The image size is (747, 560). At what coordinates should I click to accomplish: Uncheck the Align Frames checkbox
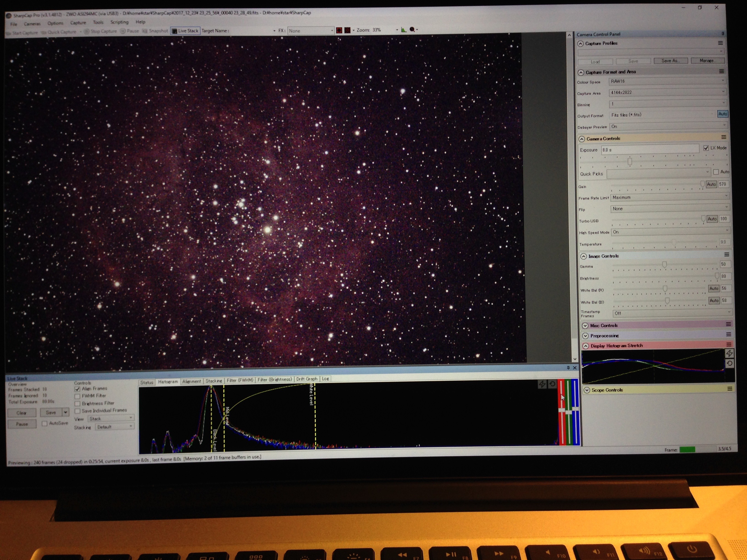click(x=77, y=389)
